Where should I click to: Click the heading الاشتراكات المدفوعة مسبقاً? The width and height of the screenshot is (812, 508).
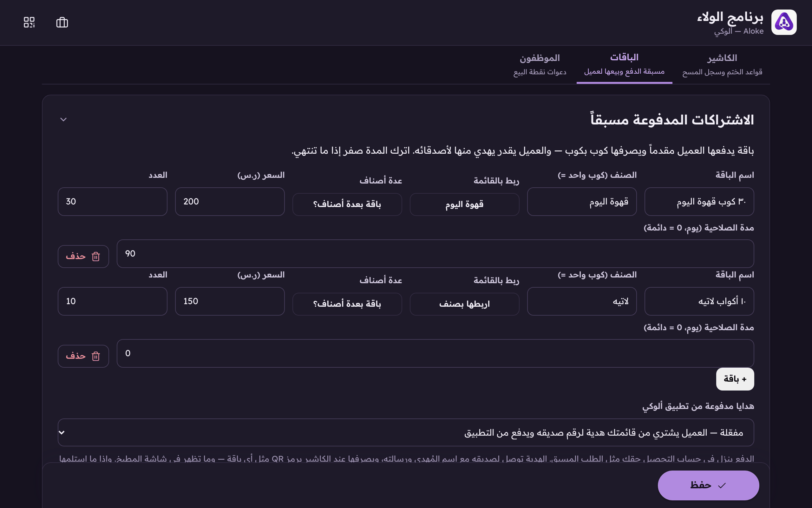click(x=672, y=120)
